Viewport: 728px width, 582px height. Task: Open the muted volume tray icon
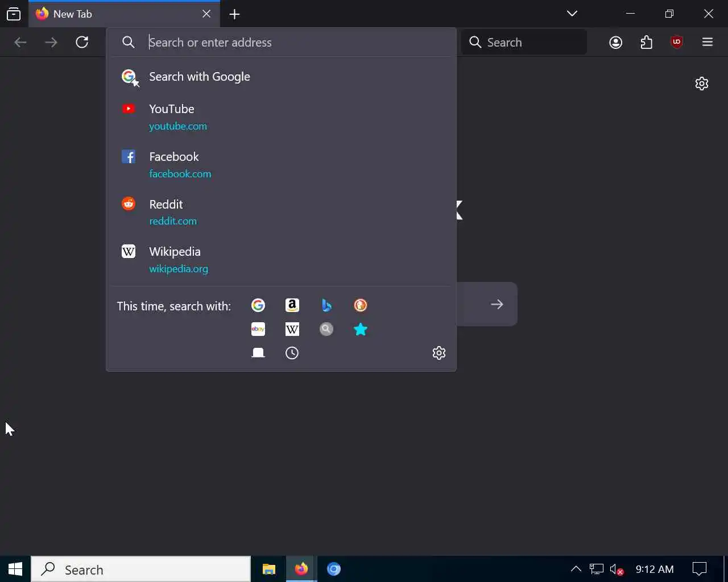pyautogui.click(x=617, y=569)
